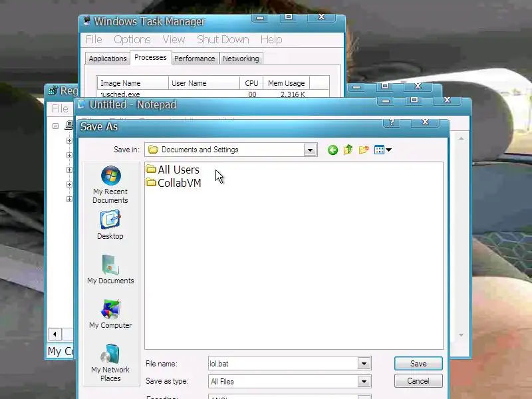This screenshot has height=399, width=532.
Task: Switch to the Applications tab
Action: pyautogui.click(x=108, y=59)
